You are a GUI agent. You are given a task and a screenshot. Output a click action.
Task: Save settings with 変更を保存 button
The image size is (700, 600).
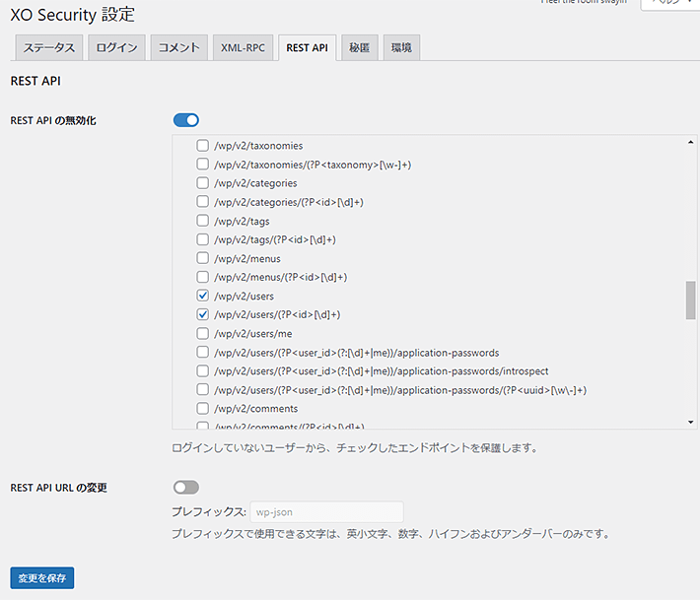tap(42, 578)
